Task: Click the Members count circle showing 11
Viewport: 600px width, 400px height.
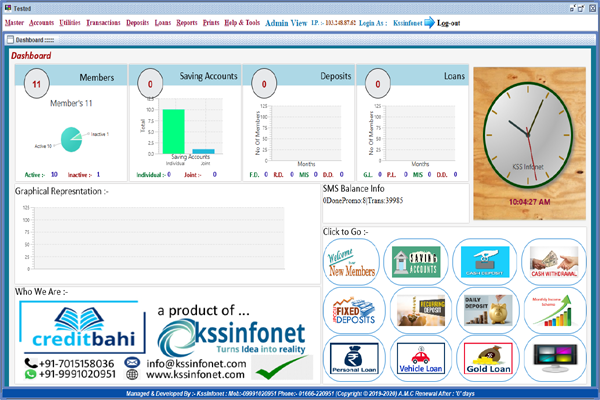Action: [36, 84]
